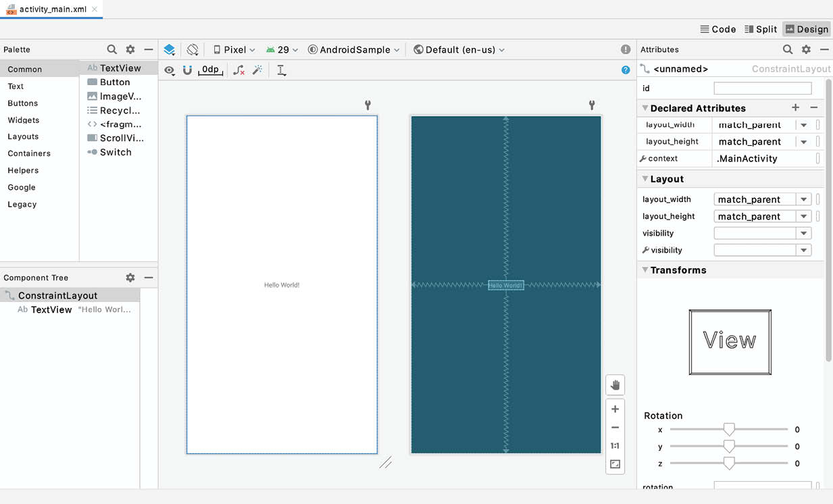Image resolution: width=833 pixels, height=504 pixels.
Task: Click the Infer Constraints magic wand
Action: point(257,70)
